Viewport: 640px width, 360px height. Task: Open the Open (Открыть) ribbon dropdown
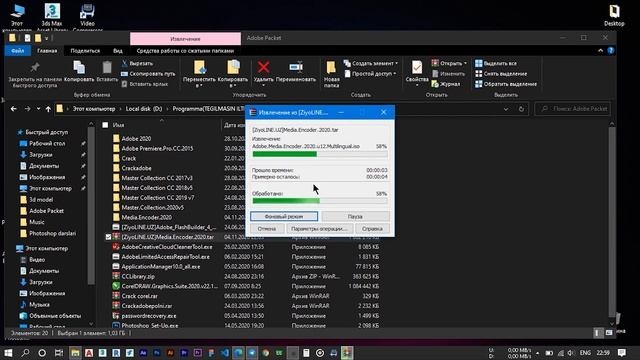(449, 64)
